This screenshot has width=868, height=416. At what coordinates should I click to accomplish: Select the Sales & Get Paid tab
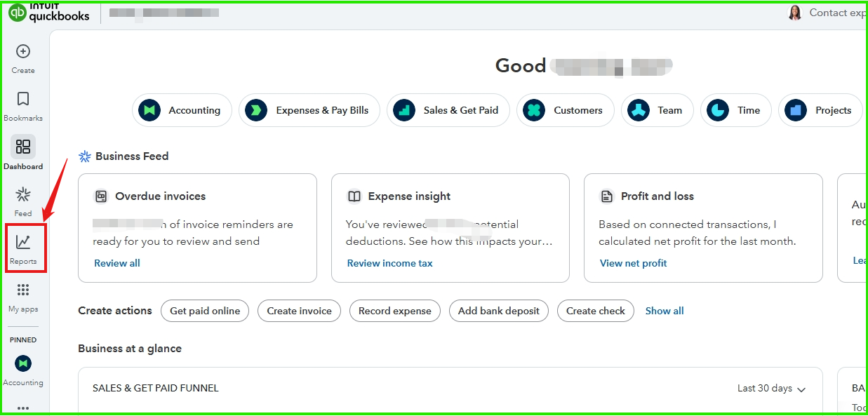pyautogui.click(x=448, y=110)
